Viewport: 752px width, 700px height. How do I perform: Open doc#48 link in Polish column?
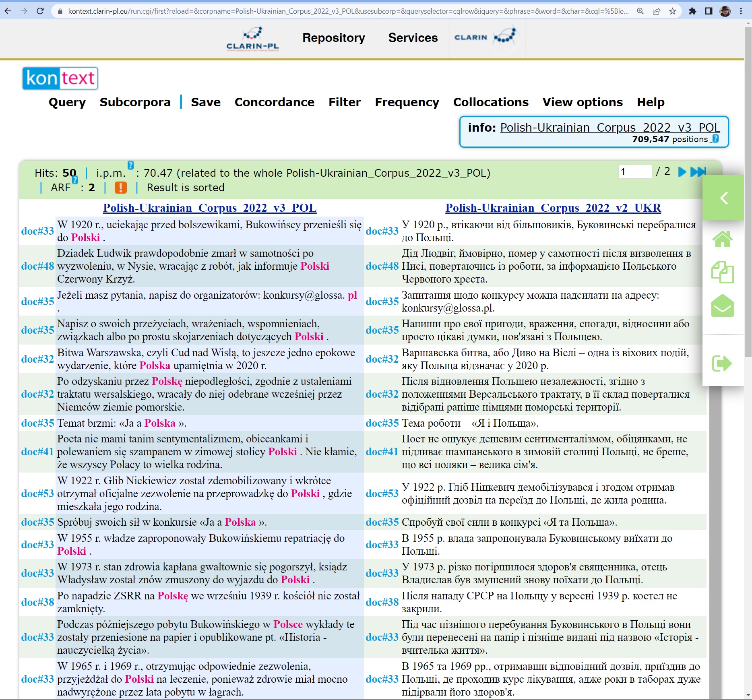pos(37,266)
